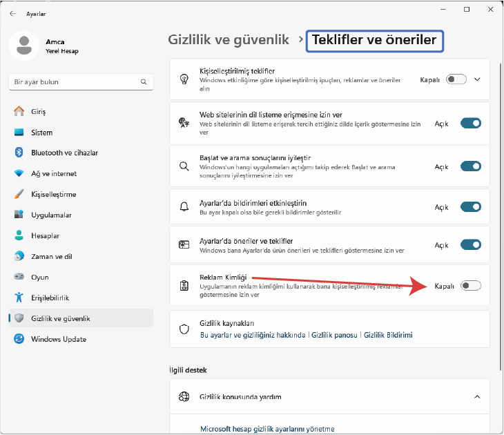
Task: Click the Kişiselleştirme paintbrush icon
Action: (19, 194)
